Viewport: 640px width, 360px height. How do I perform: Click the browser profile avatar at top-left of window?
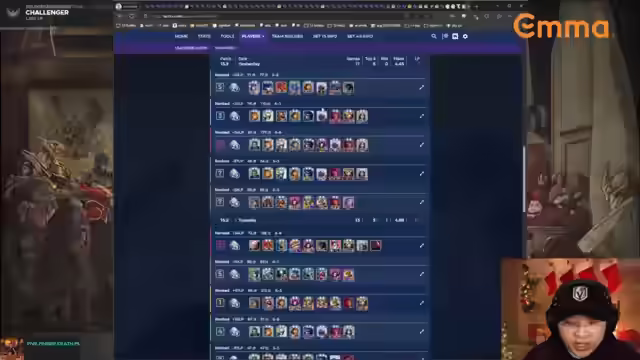[x=119, y=6]
